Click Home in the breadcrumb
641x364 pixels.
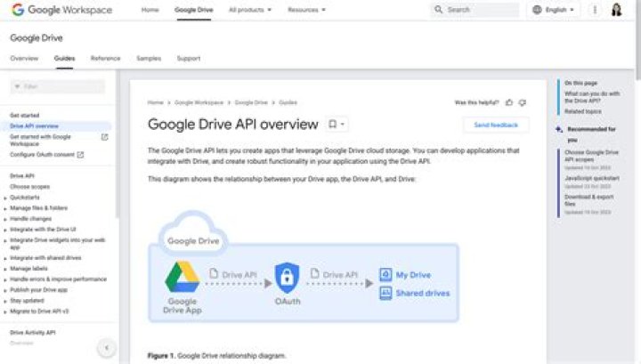click(x=155, y=102)
